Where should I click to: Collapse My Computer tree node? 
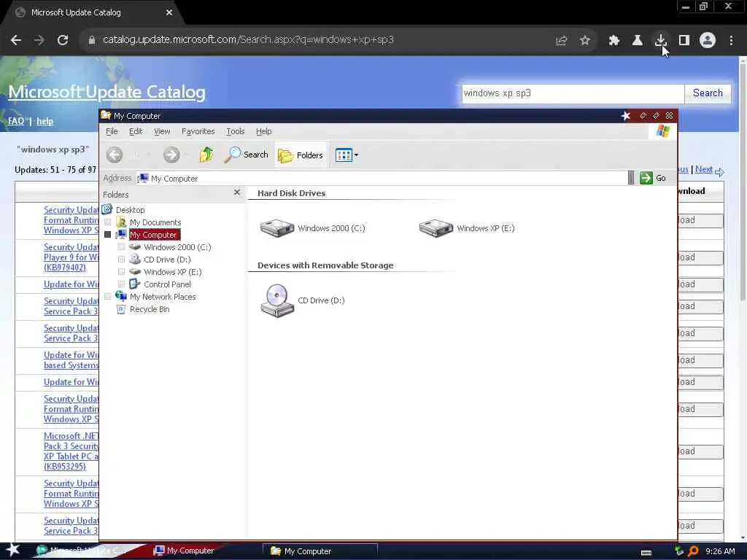[x=108, y=235]
